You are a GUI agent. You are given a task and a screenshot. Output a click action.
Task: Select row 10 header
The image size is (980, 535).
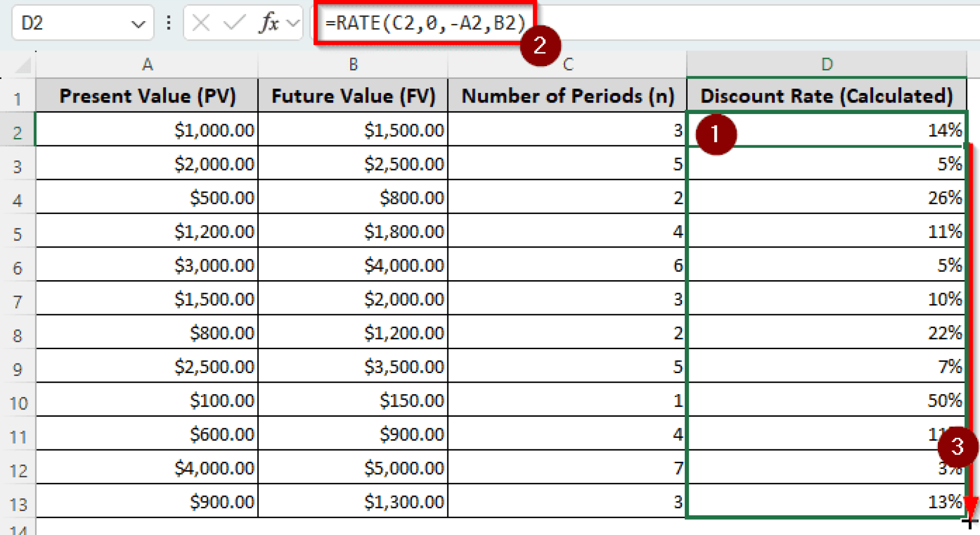click(x=18, y=401)
